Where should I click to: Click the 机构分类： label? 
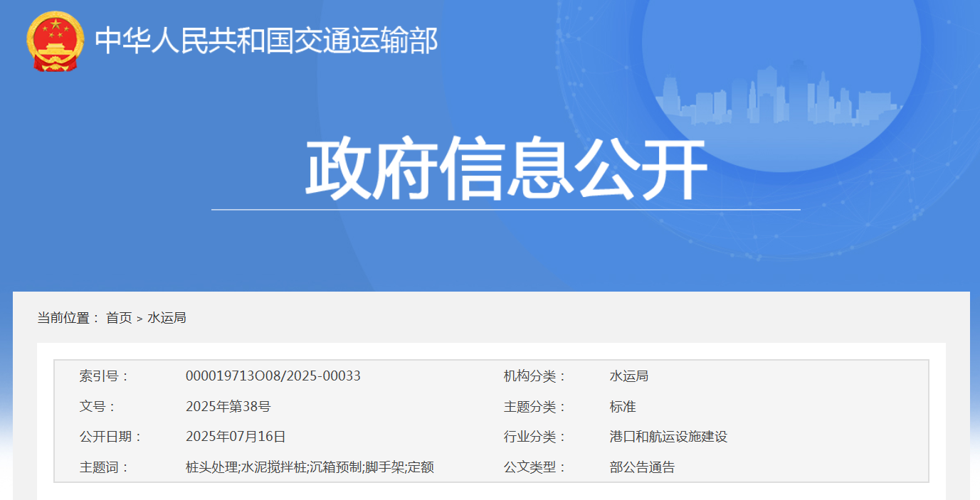[535, 376]
